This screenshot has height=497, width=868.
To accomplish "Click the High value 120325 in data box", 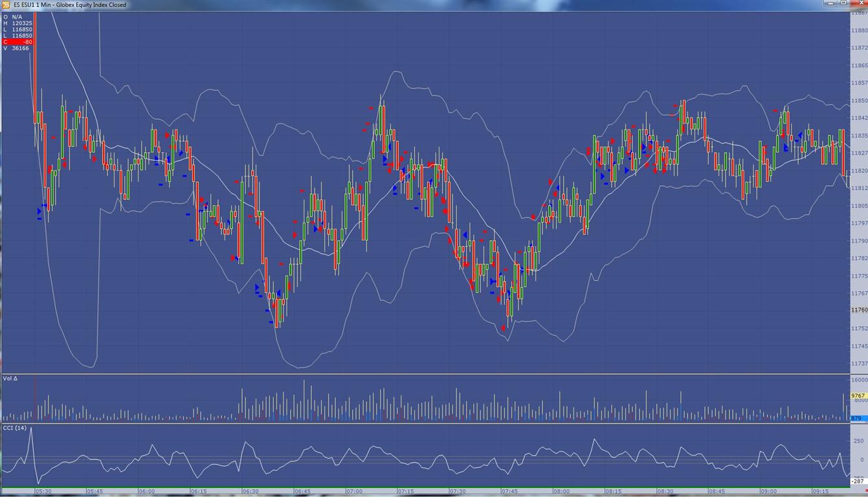I will [x=22, y=23].
